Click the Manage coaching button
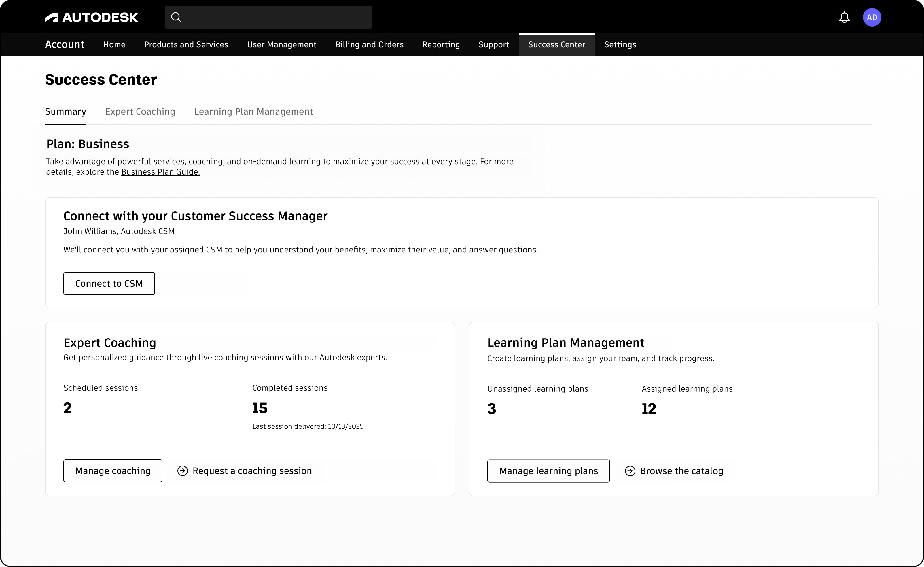Viewport: 924px width, 567px height. pos(113,470)
